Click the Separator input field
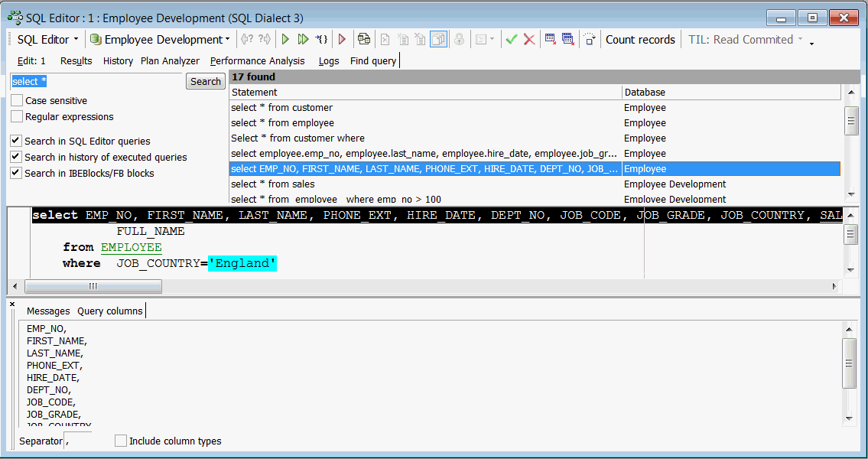The width and height of the screenshot is (868, 459). pyautogui.click(x=80, y=441)
